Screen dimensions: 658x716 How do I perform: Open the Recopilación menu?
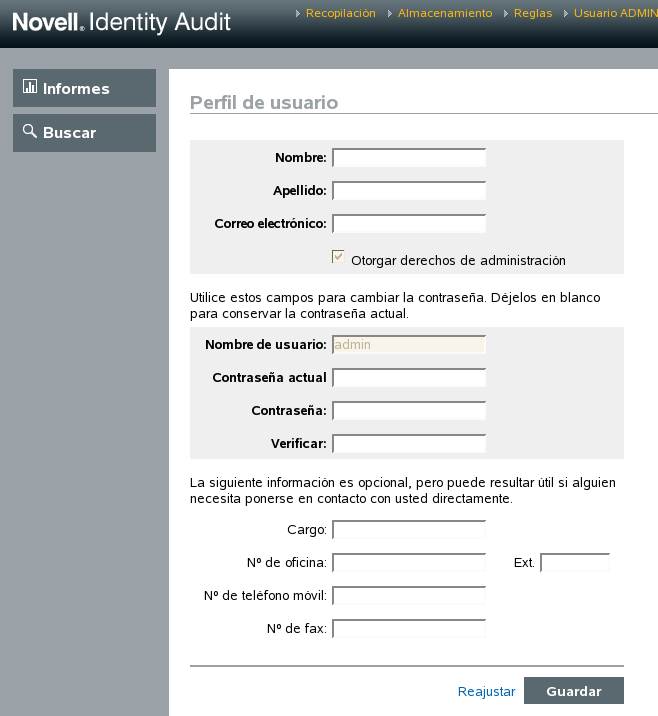click(x=340, y=13)
